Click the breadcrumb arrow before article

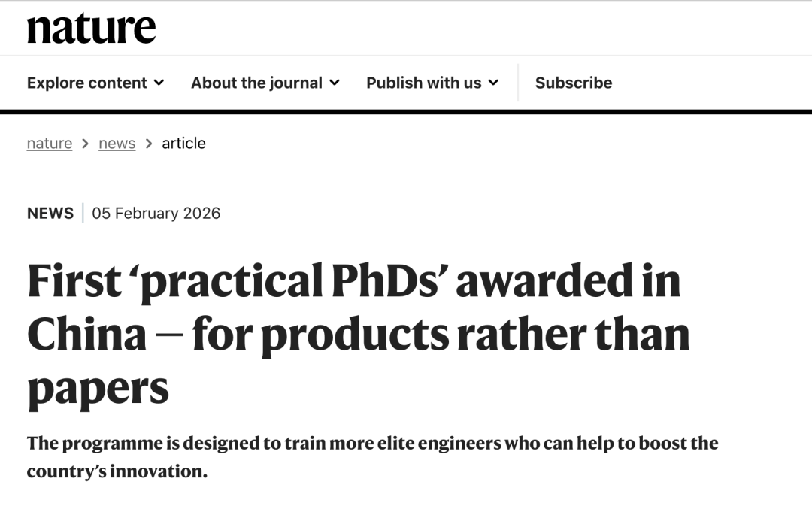pyautogui.click(x=149, y=143)
